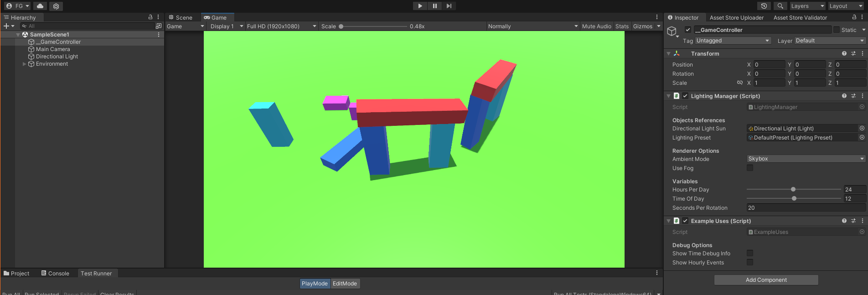Lock the Hierarchy panel
Image resolution: width=868 pixels, height=295 pixels.
150,17
